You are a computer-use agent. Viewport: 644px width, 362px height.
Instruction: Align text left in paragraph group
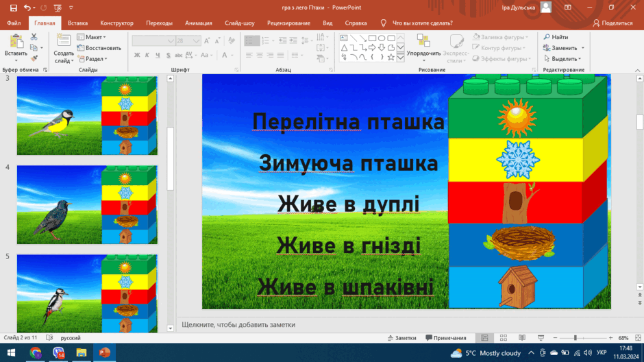[x=249, y=55]
